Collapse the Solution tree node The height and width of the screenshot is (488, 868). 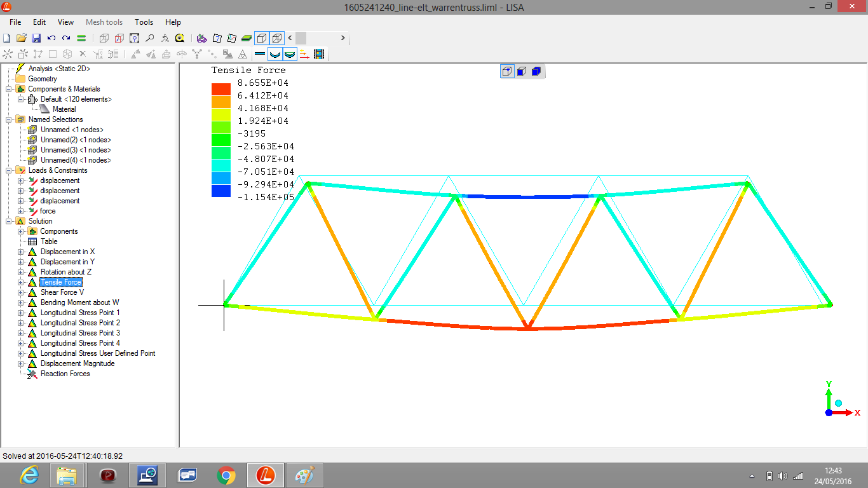[9, 221]
